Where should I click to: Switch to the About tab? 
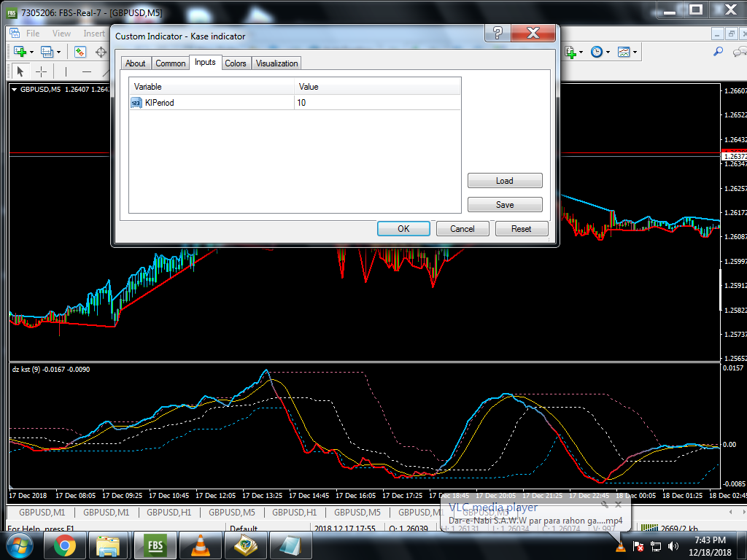pos(135,63)
